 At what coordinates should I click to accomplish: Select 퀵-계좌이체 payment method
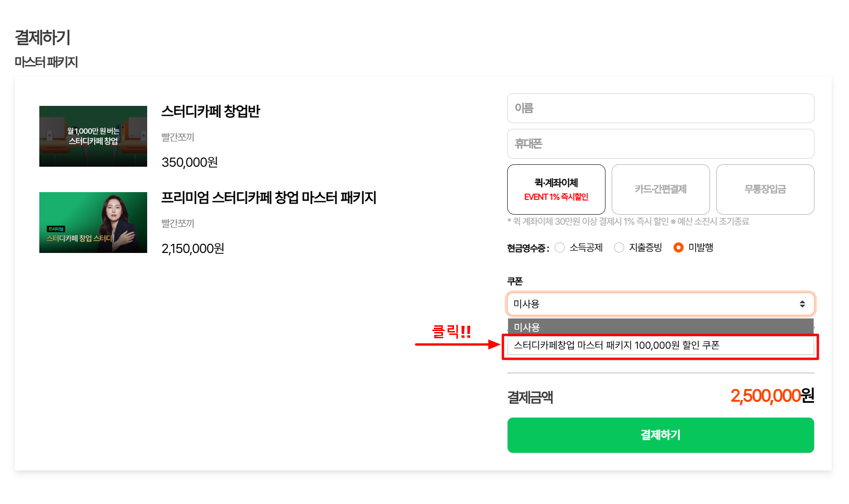tap(556, 189)
